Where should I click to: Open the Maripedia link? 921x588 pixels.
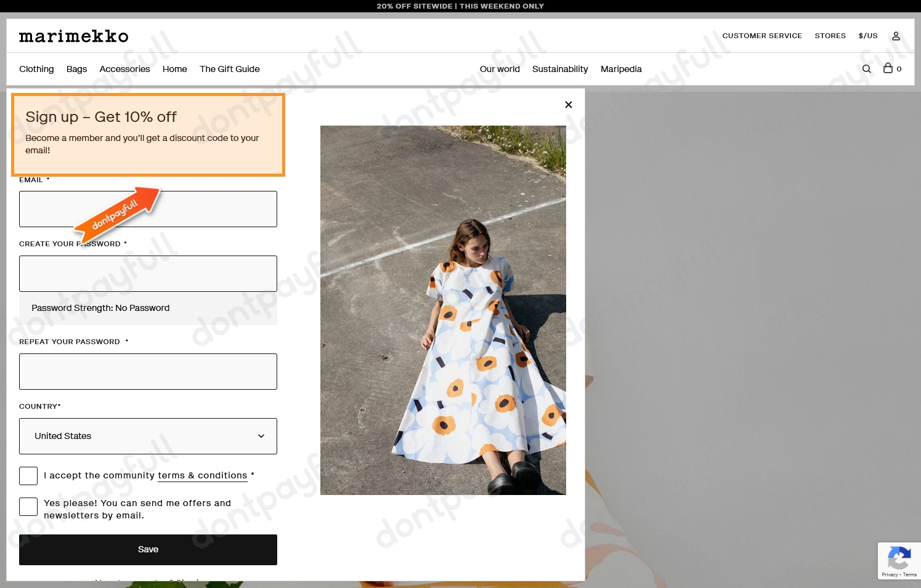tap(621, 69)
